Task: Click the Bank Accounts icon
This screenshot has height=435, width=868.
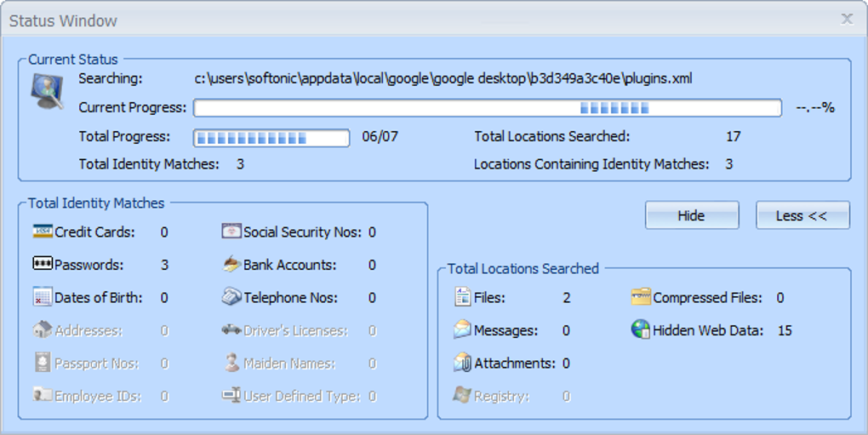Action: click(231, 265)
